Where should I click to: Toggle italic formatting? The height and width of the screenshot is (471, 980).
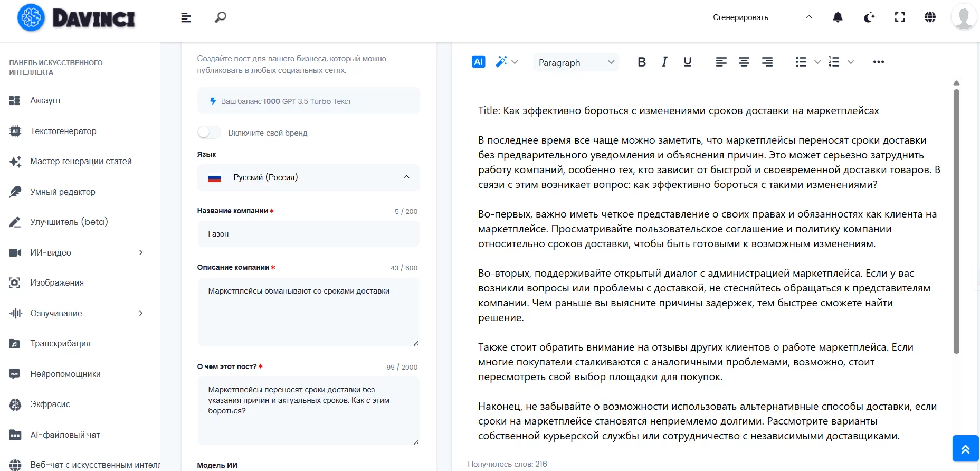point(664,62)
